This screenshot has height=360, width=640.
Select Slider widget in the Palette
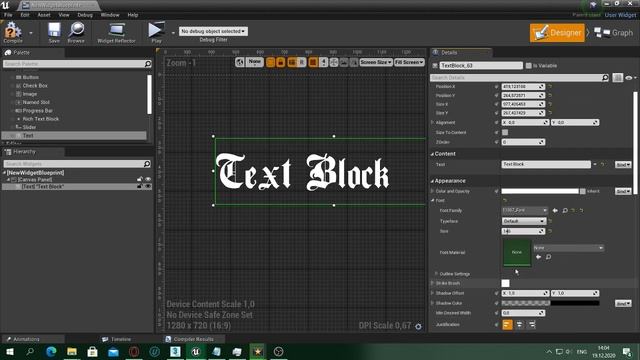(29, 127)
